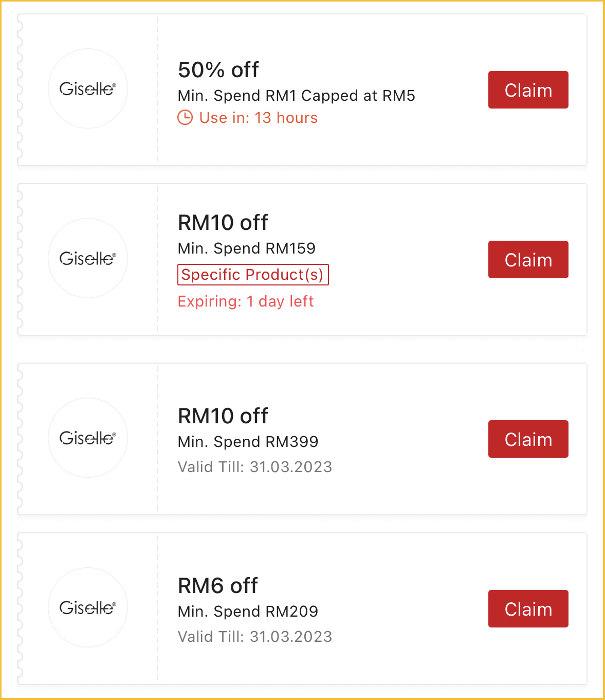Click 'Min. Spend RM209' condition text
Viewport: 605px width, 700px height.
[248, 612]
